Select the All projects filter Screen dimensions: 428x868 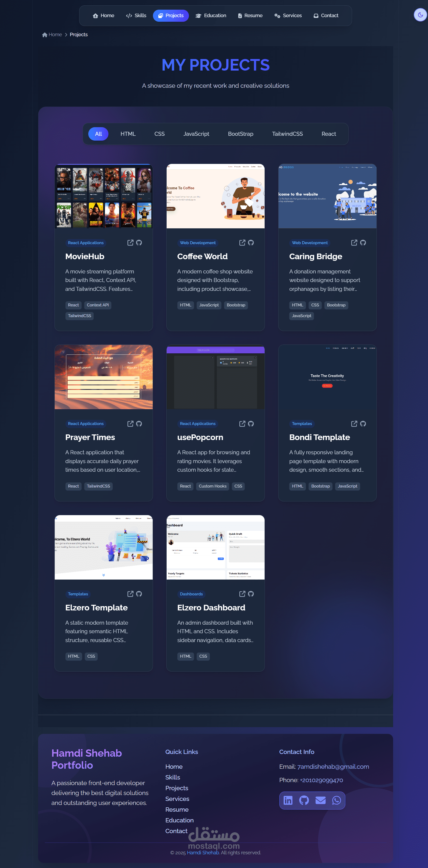tap(98, 134)
